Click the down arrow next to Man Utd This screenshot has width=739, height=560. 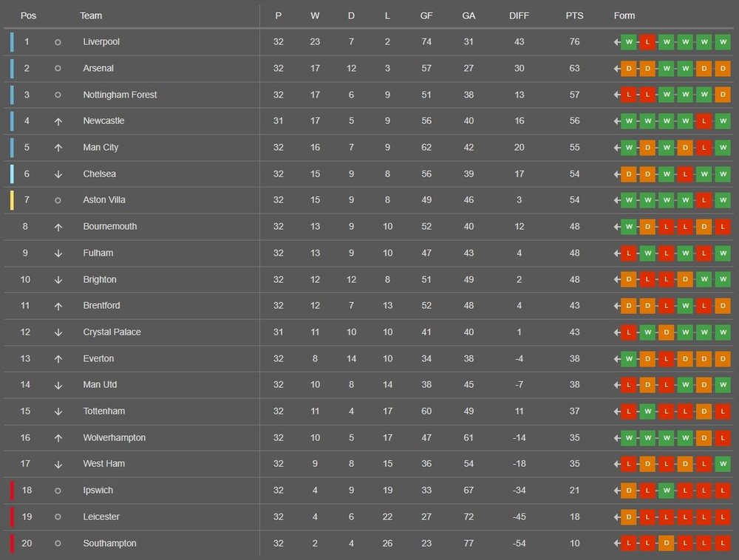click(x=58, y=385)
